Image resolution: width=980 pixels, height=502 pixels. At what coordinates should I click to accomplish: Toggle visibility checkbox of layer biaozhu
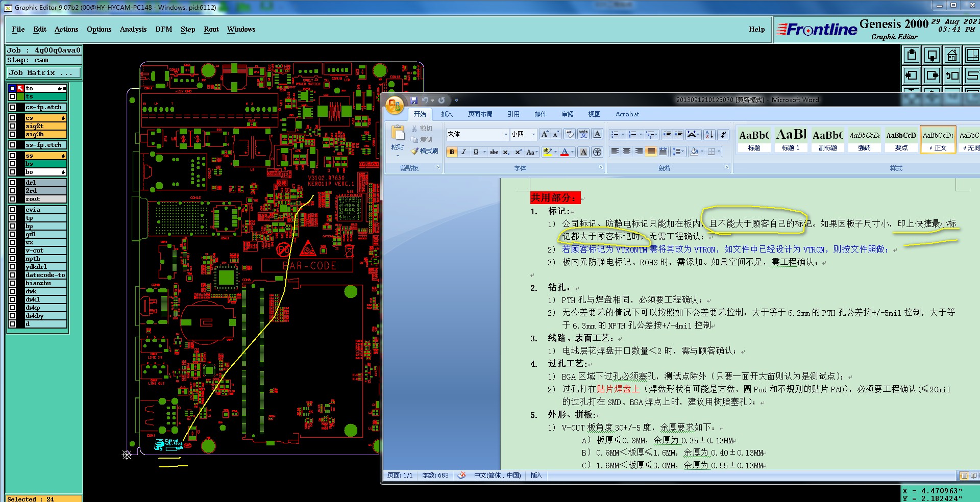(x=12, y=283)
